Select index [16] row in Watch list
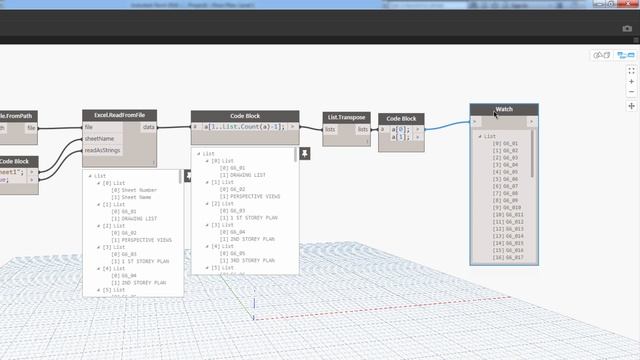 coord(508,258)
